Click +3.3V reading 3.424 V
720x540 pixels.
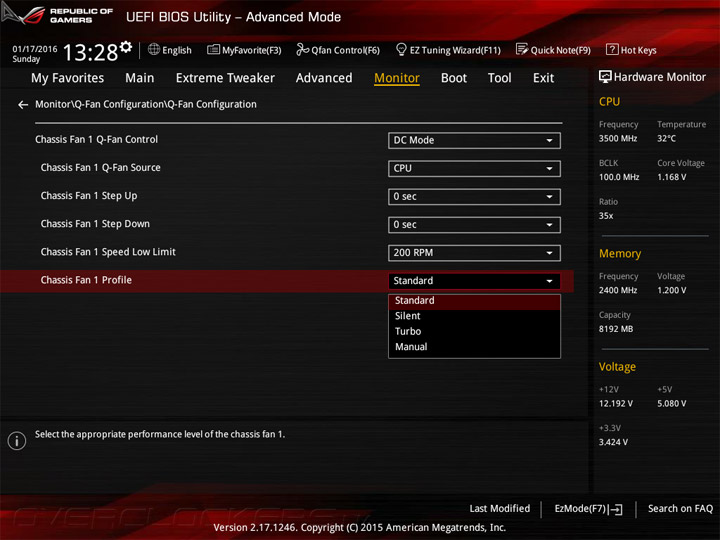coord(613,442)
